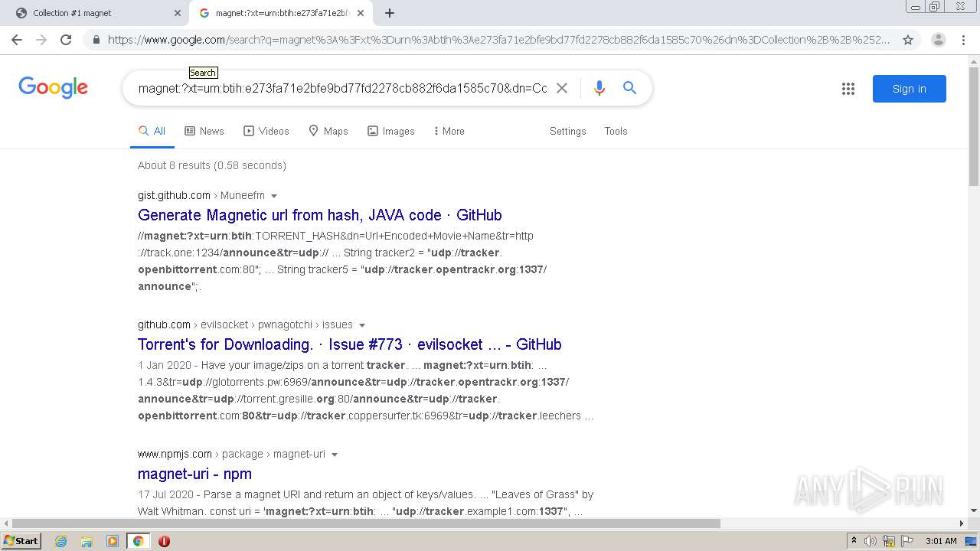
Task: Open search Tools
Action: click(616, 131)
